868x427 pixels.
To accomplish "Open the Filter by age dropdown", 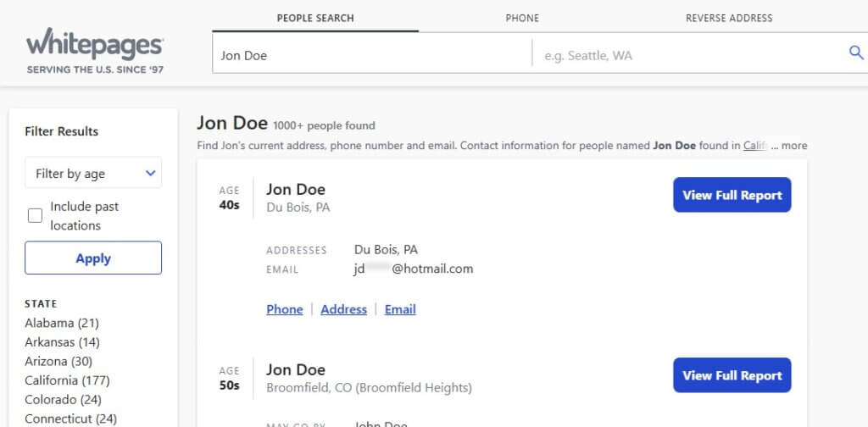I will [93, 173].
